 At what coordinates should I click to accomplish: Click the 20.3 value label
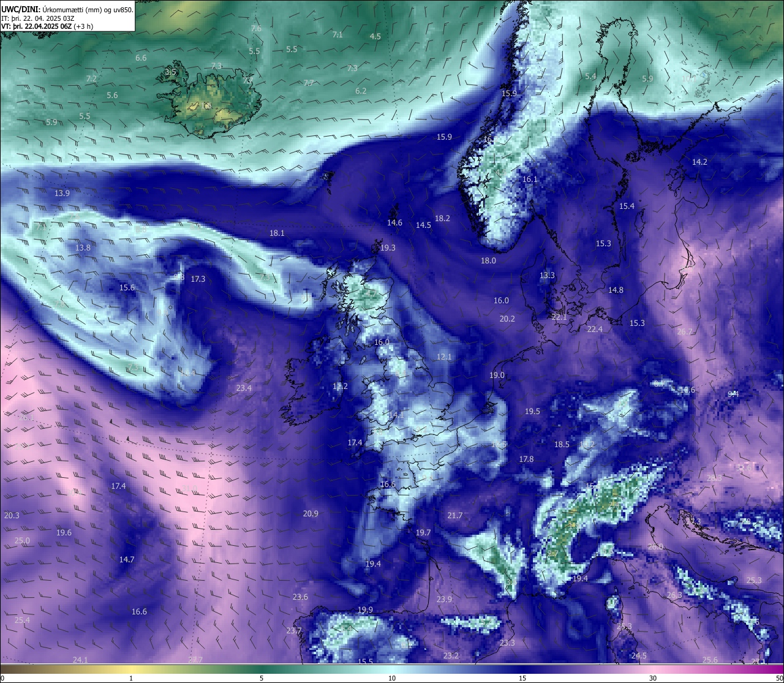pyautogui.click(x=12, y=516)
